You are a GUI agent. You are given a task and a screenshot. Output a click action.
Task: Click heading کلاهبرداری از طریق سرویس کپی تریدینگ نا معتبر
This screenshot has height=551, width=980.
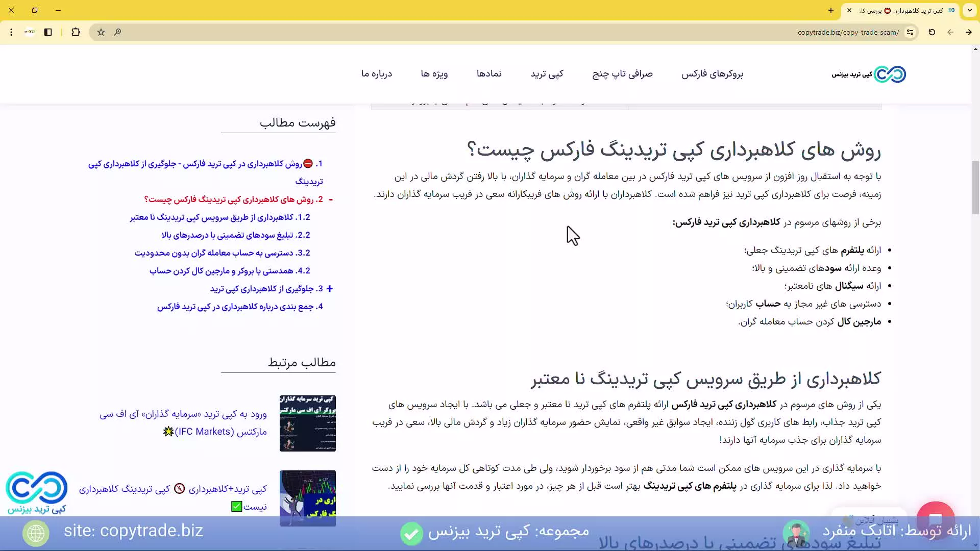706,379
